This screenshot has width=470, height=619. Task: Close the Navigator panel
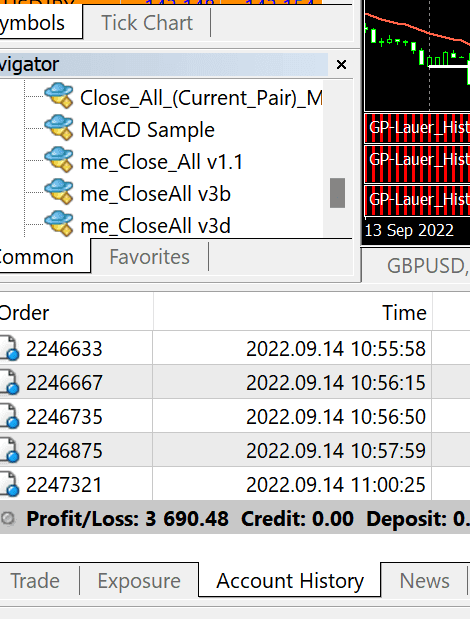coord(341,64)
